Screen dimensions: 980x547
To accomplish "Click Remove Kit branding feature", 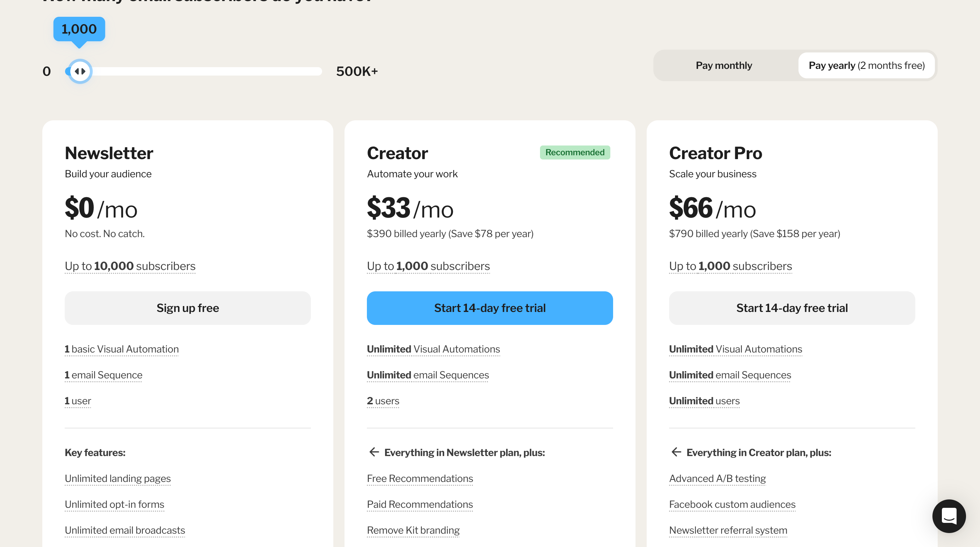I will pyautogui.click(x=413, y=530).
